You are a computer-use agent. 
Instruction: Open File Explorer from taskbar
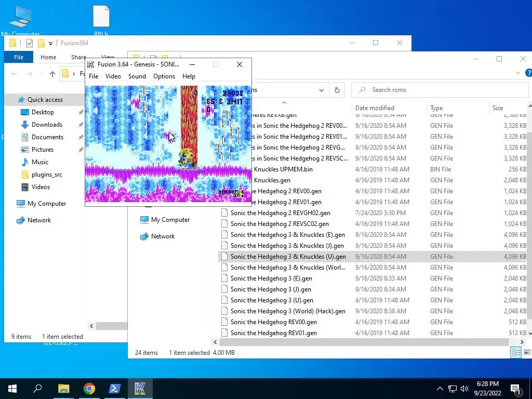pos(63,389)
